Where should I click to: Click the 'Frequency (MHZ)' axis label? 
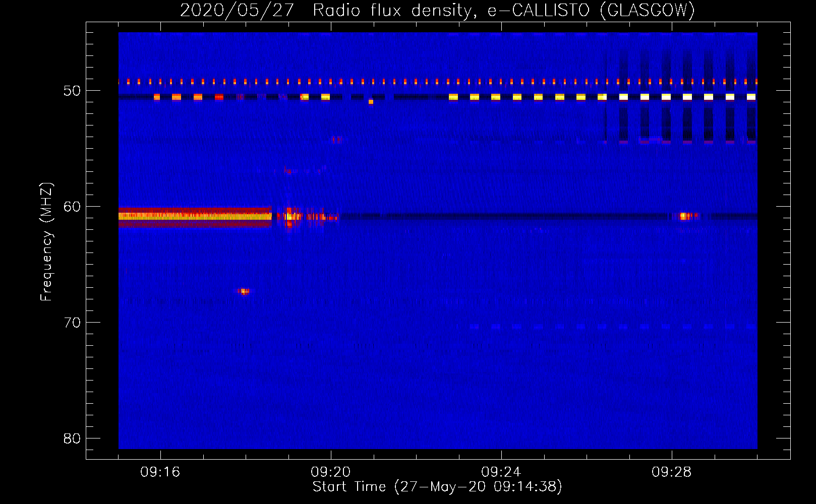click(46, 242)
